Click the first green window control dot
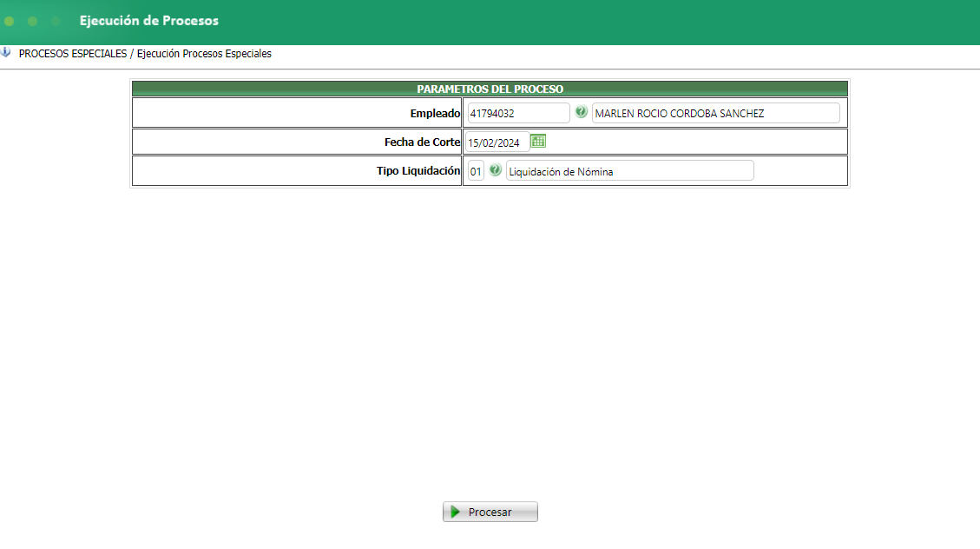Image resolution: width=980 pixels, height=549 pixels. tap(10, 21)
